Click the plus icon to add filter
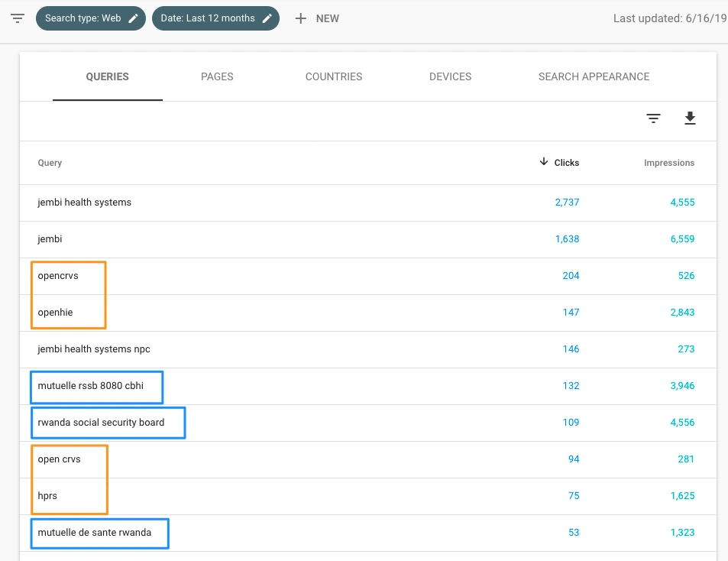The height and width of the screenshot is (561, 728). point(301,18)
